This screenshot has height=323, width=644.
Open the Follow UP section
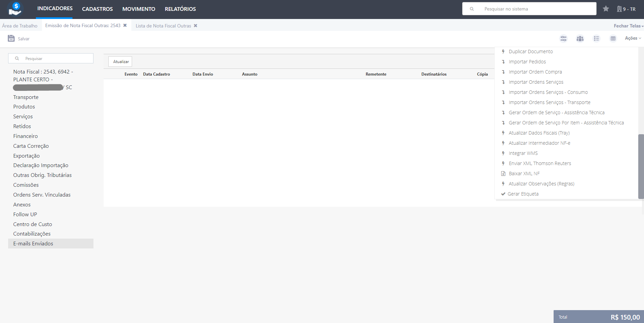(25, 215)
